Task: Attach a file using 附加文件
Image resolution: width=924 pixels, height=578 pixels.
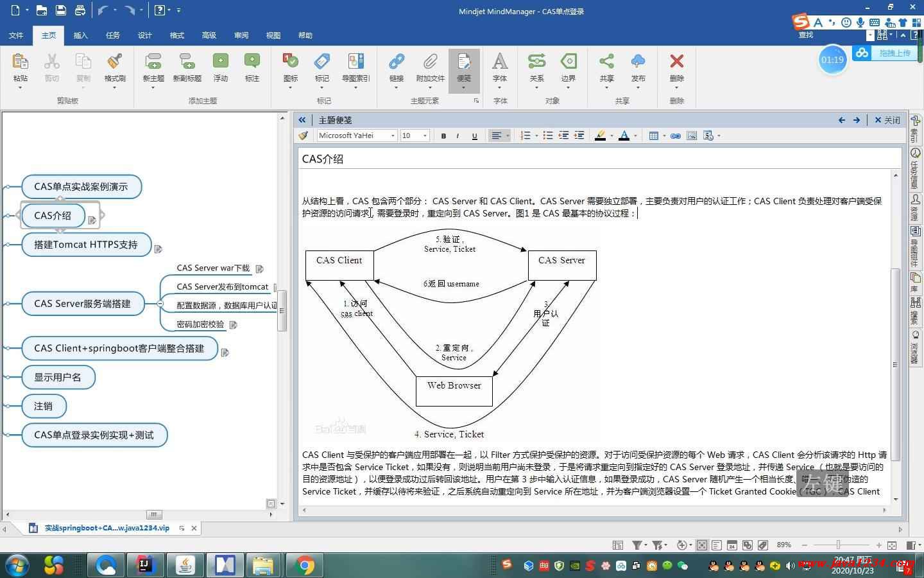Action: [430, 61]
